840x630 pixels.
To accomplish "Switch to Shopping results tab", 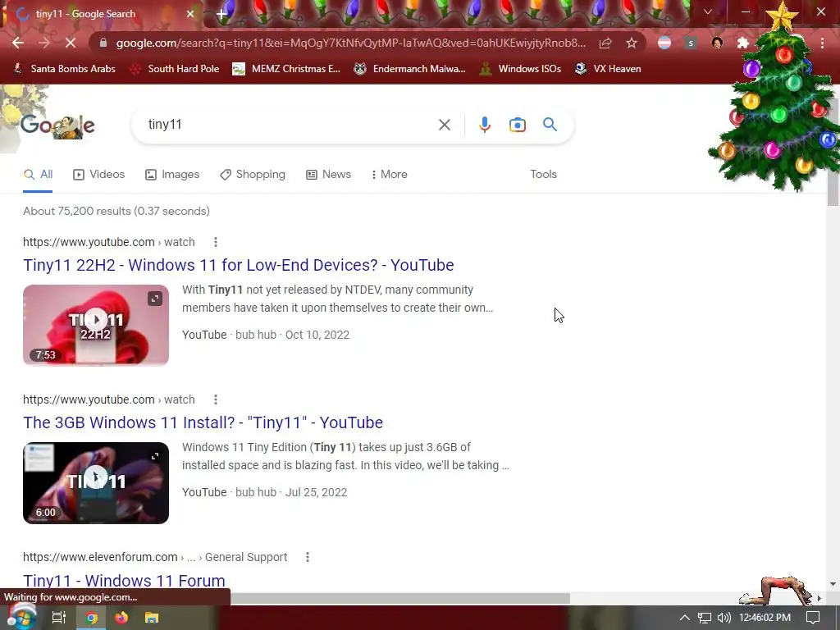I will [x=253, y=175].
